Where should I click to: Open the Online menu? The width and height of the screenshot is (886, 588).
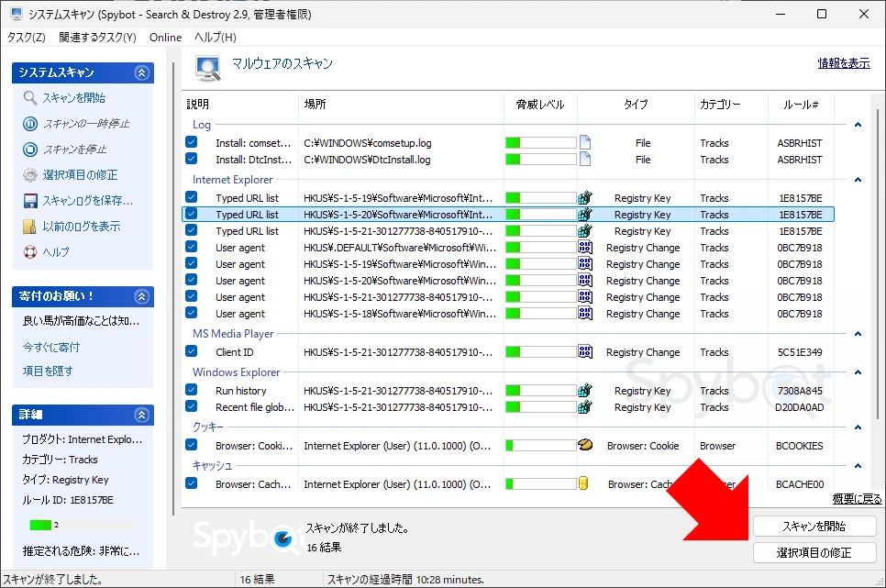pyautogui.click(x=166, y=38)
